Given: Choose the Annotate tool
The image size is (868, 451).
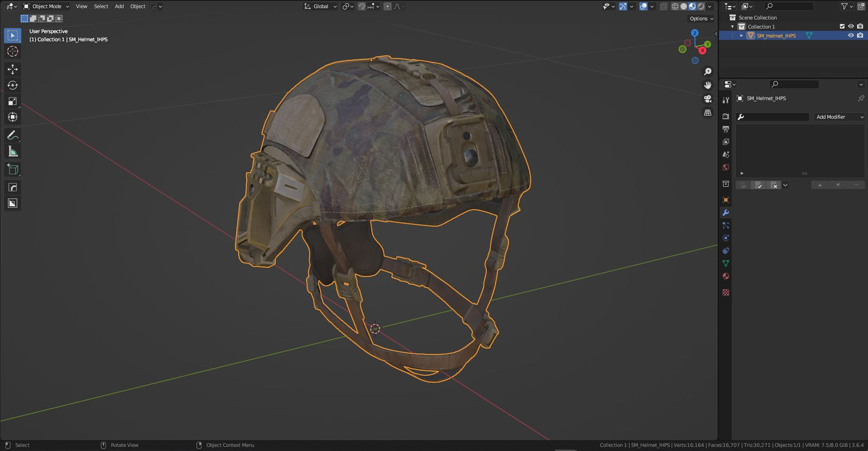Looking at the screenshot, I should (13, 135).
